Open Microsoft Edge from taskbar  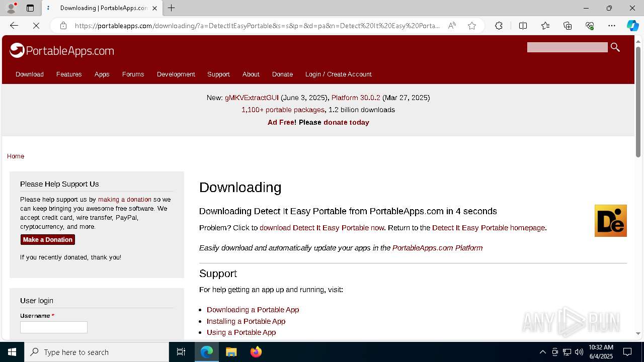tap(207, 352)
